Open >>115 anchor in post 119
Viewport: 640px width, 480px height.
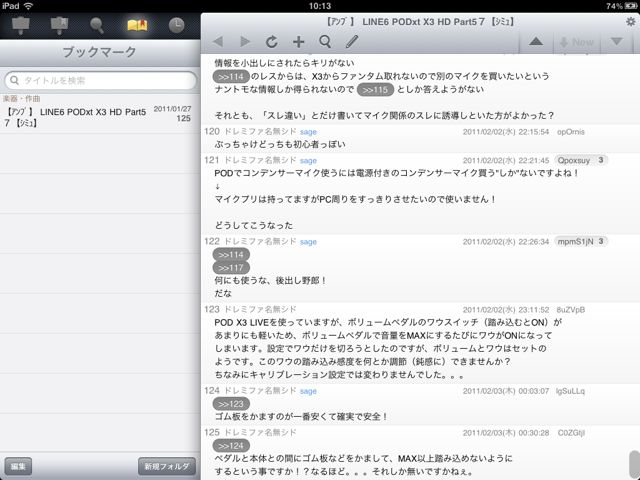click(375, 89)
